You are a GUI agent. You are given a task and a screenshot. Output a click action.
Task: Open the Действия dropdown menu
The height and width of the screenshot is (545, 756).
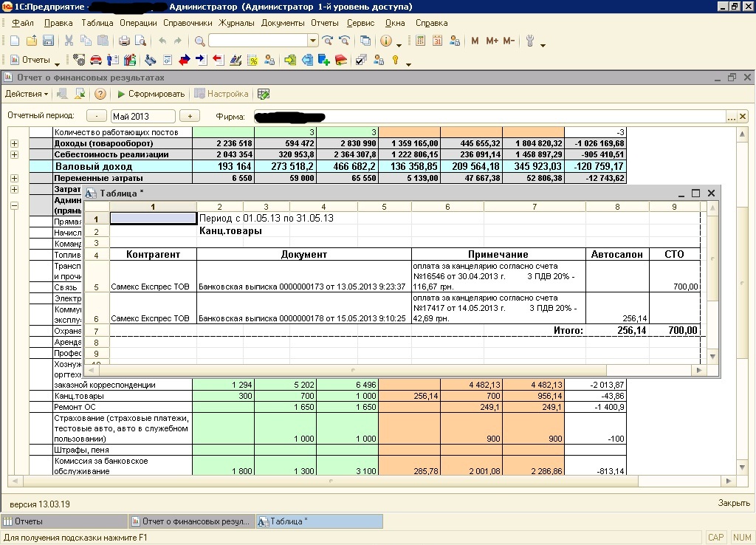(26, 94)
